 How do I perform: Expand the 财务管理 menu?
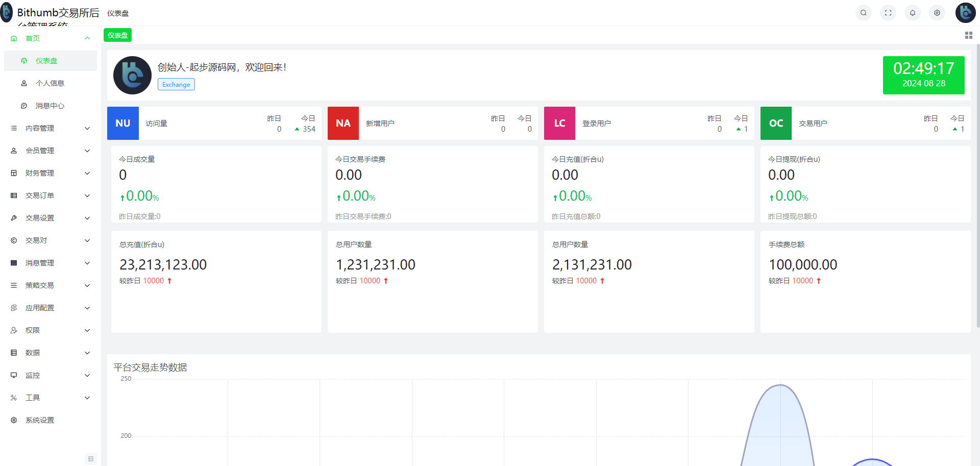coord(50,173)
